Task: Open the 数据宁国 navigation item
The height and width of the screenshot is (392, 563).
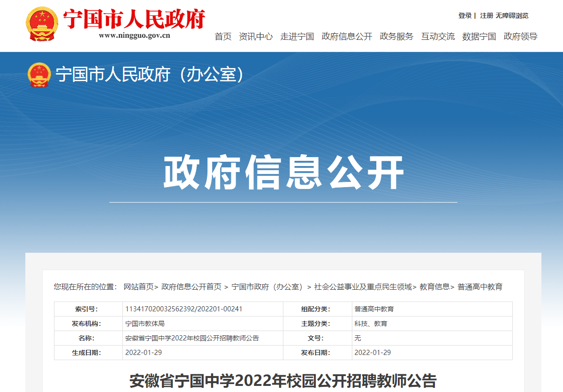Action: click(479, 37)
